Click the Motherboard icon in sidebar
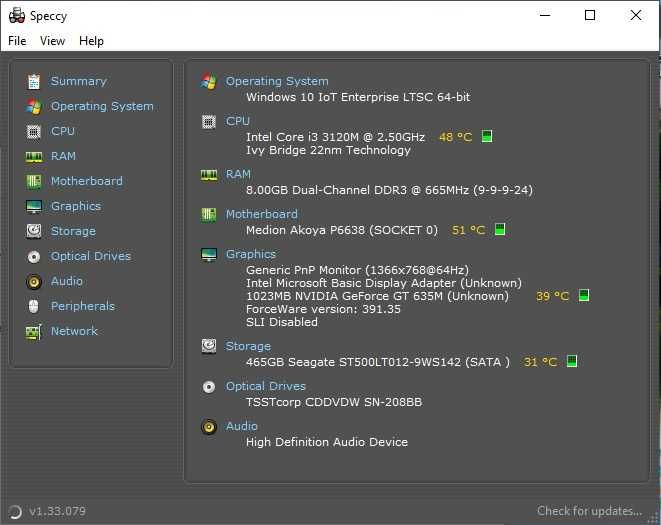Screen dimensions: 661x525 click(34, 181)
